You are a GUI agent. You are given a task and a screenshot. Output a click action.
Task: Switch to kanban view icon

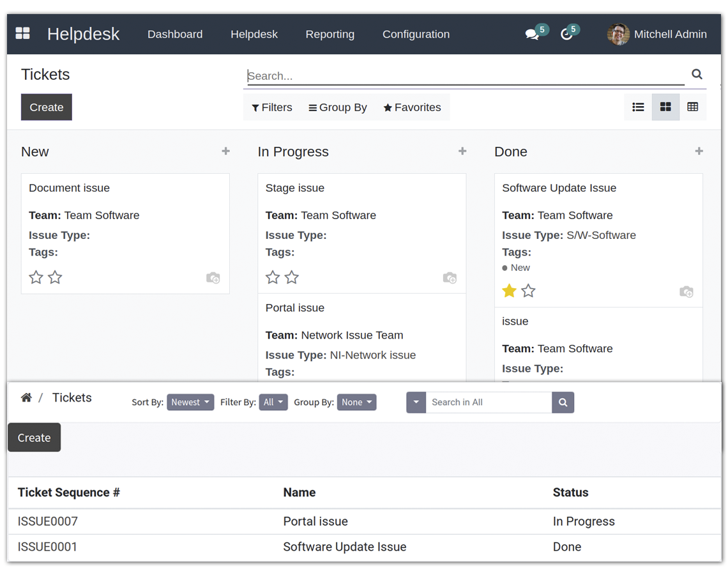coord(665,107)
